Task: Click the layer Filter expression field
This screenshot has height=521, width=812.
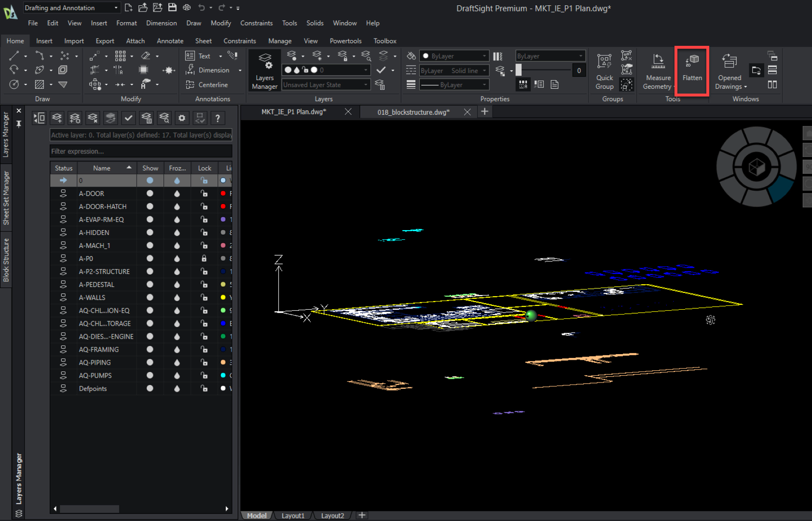Action: point(141,151)
